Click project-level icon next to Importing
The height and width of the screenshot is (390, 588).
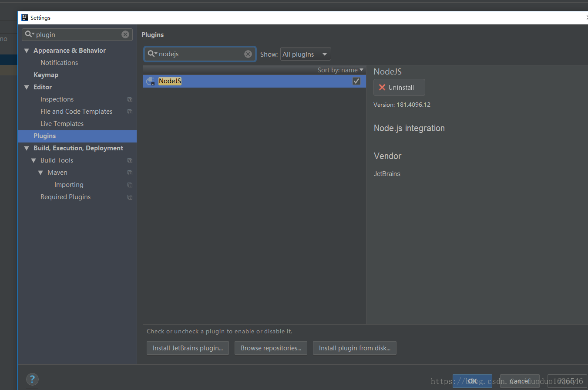(130, 185)
